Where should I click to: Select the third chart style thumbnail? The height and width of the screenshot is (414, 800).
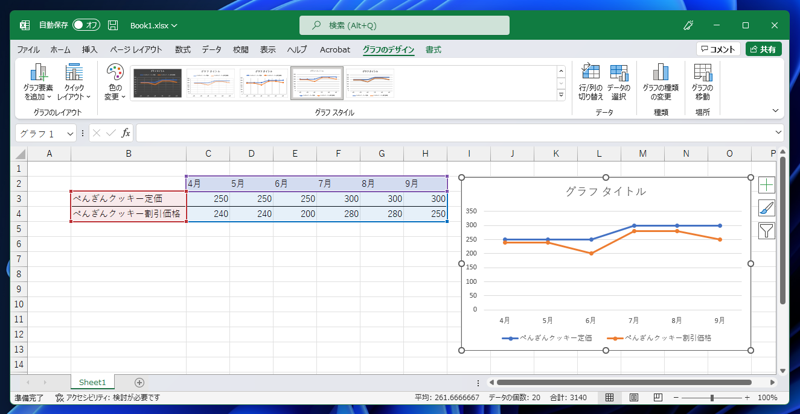pyautogui.click(x=264, y=83)
